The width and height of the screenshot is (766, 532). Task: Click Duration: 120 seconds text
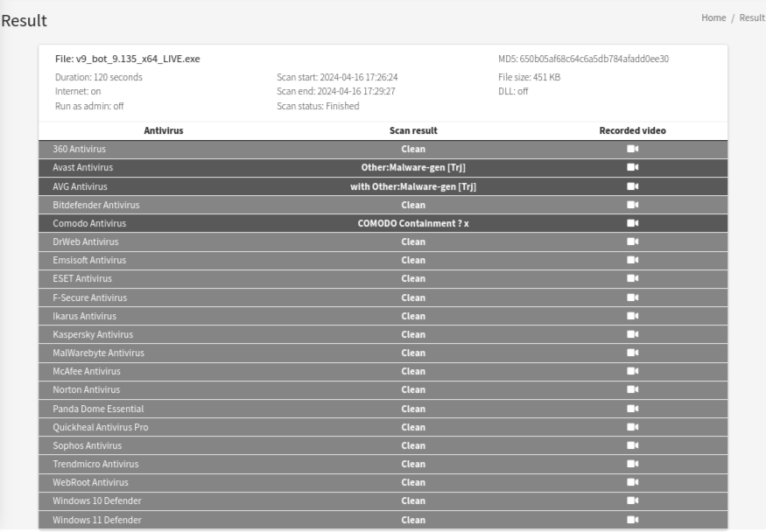click(x=99, y=77)
